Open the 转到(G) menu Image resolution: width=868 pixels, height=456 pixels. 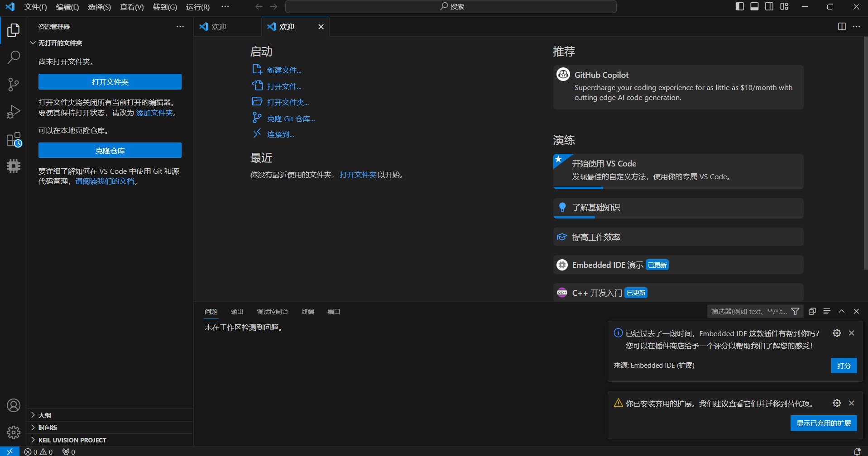point(165,7)
